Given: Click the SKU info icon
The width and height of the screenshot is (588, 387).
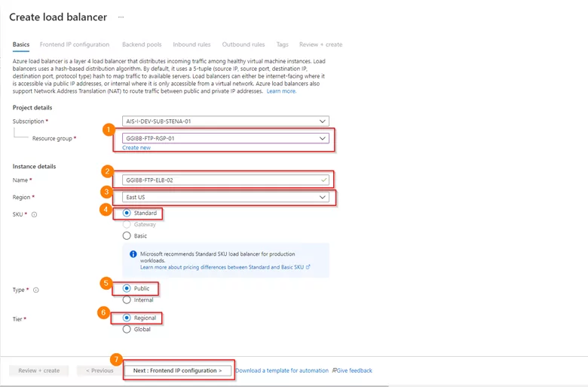Looking at the screenshot, I should [34, 215].
